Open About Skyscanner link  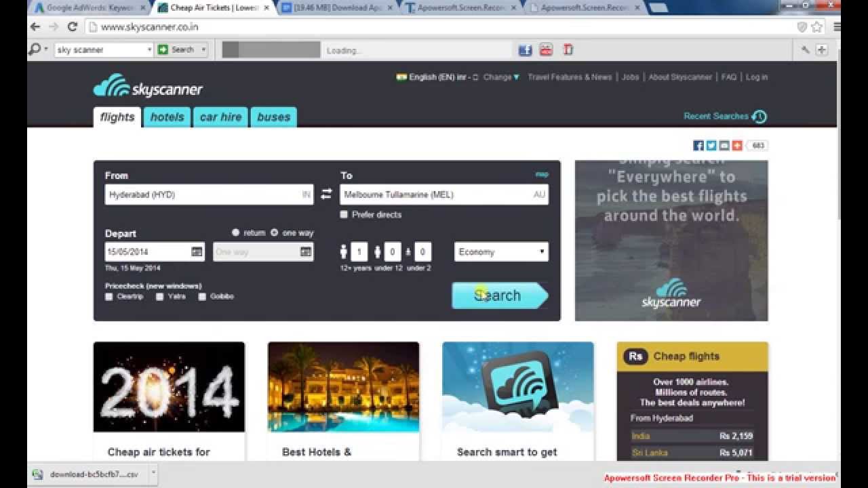tap(680, 77)
